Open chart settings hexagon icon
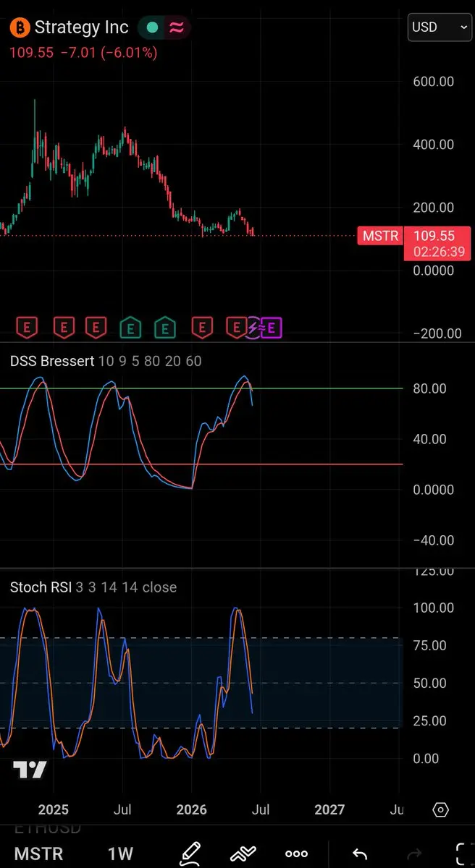The image size is (475, 868). coord(442,809)
